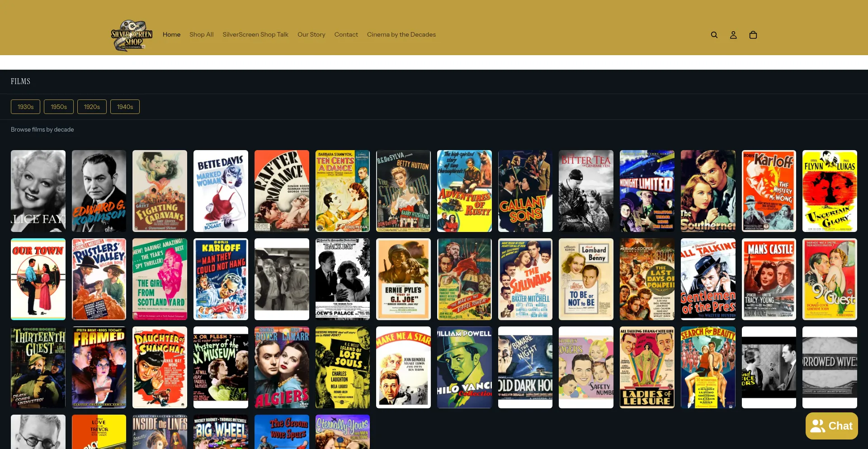Open the Shop All menu
868x449 pixels.
pyautogui.click(x=202, y=34)
